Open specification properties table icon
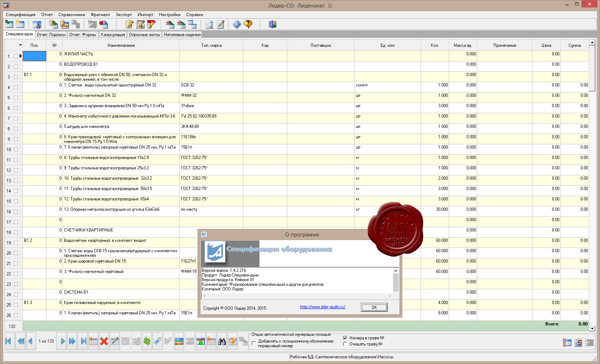Screen dimensions: 600x364 click(x=37, y=24)
